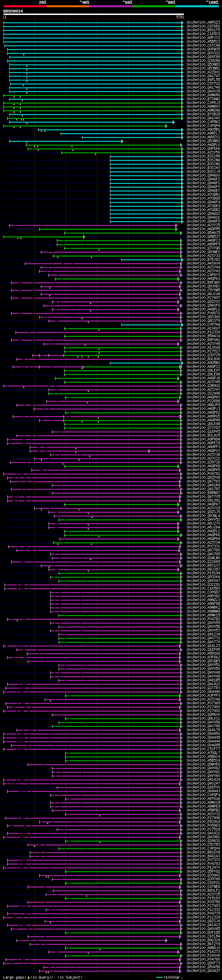Open hit UniRef100_A9PGZ3
The image size is (222, 980).
[x=203, y=23]
